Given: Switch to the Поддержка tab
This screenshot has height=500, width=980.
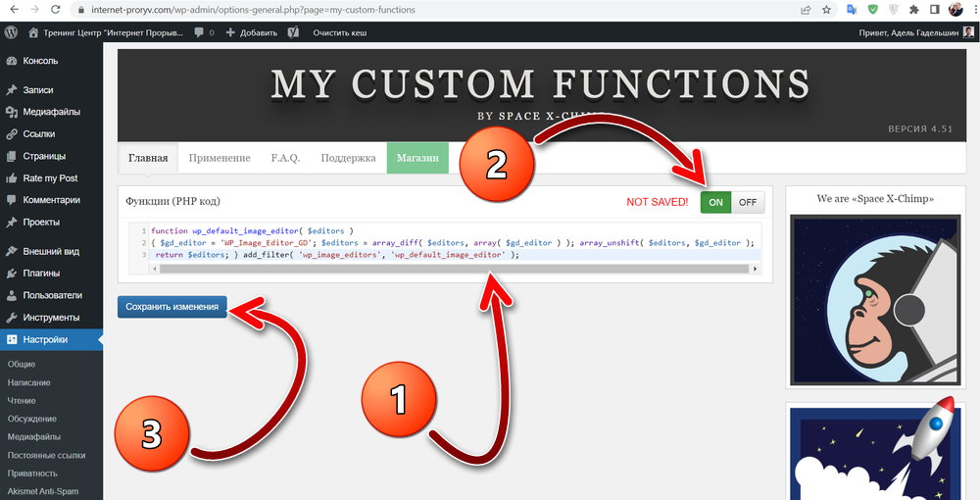Looking at the screenshot, I should coord(348,158).
